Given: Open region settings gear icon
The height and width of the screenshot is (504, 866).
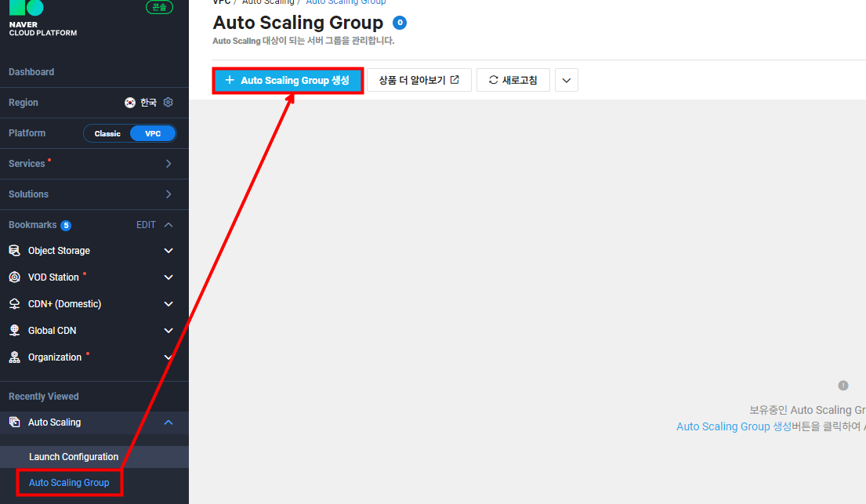Looking at the screenshot, I should (168, 102).
